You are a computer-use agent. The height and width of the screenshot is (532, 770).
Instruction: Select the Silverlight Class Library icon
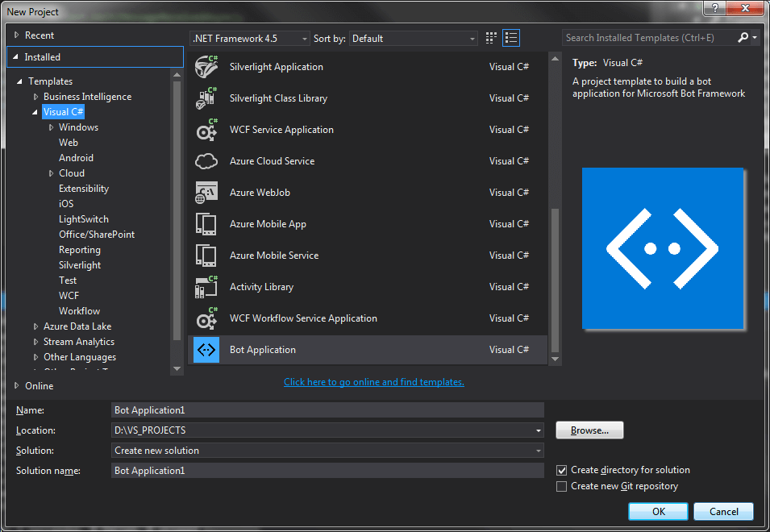(206, 98)
